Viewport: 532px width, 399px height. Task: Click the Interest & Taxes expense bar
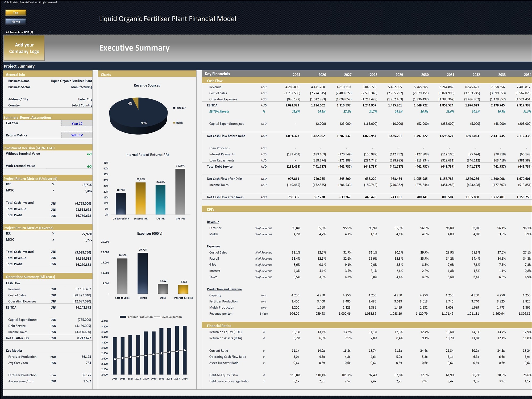click(x=183, y=289)
